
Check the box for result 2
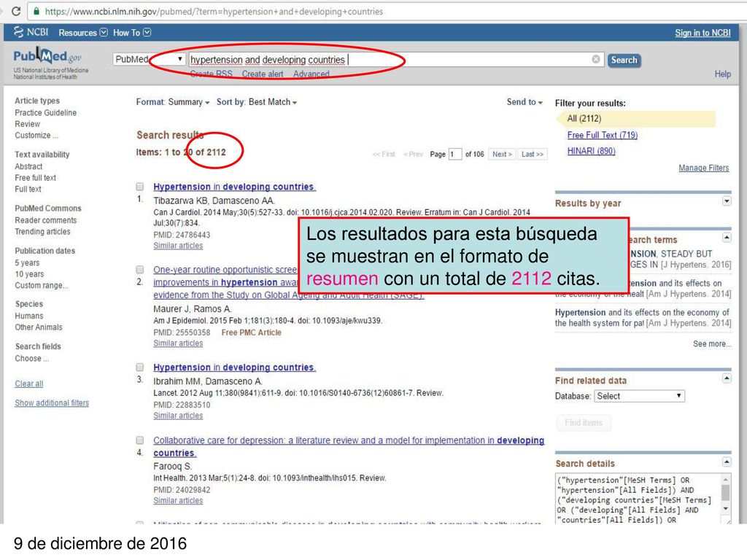tap(140, 270)
